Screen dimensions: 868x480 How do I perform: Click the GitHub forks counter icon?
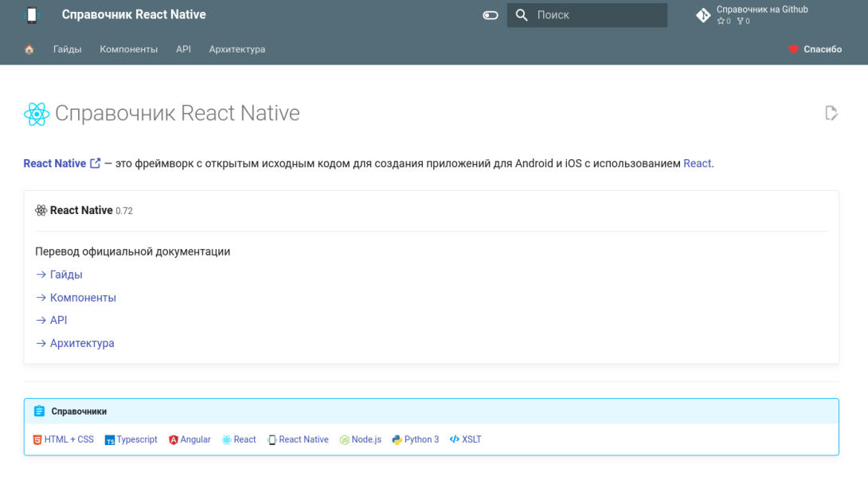click(x=740, y=21)
